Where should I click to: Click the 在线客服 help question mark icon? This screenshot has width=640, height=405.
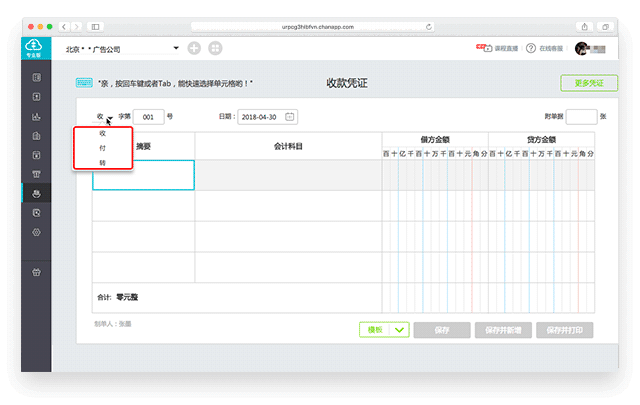533,48
